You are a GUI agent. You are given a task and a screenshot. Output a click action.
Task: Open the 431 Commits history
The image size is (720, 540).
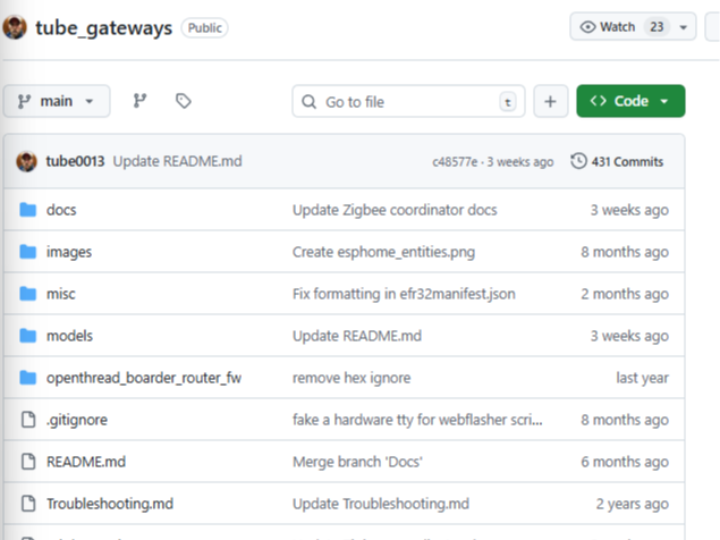tap(617, 161)
